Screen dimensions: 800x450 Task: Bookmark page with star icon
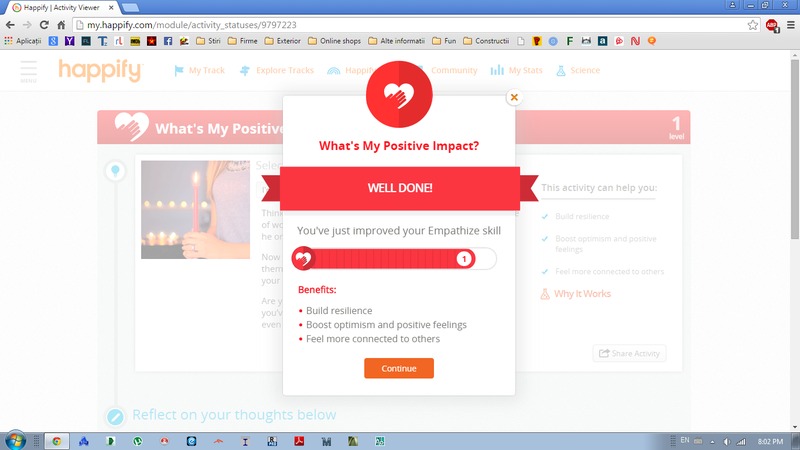click(x=753, y=25)
